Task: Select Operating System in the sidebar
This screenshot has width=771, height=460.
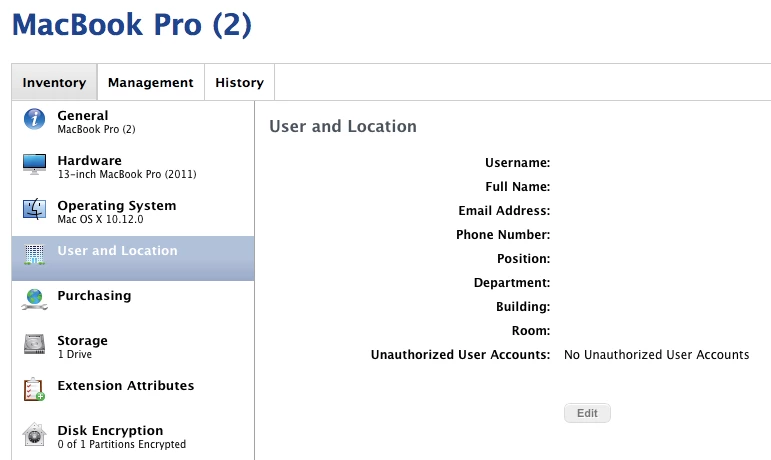Action: click(133, 212)
